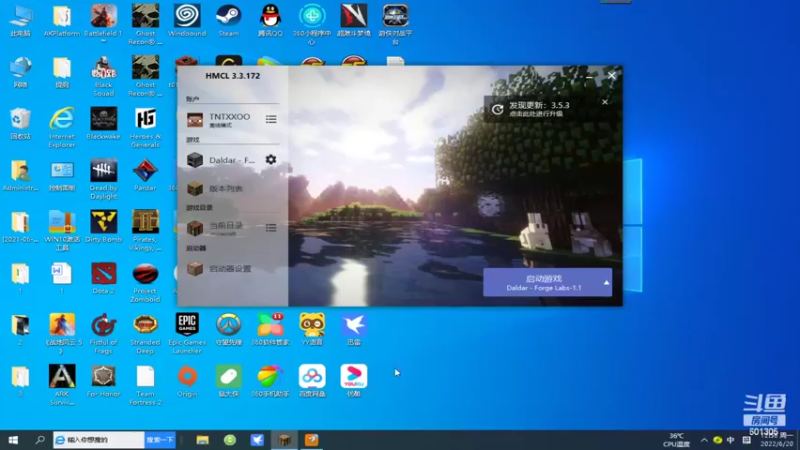This screenshot has height=450, width=800.
Task: Click the blue search button in taskbar box
Action: (x=160, y=440)
